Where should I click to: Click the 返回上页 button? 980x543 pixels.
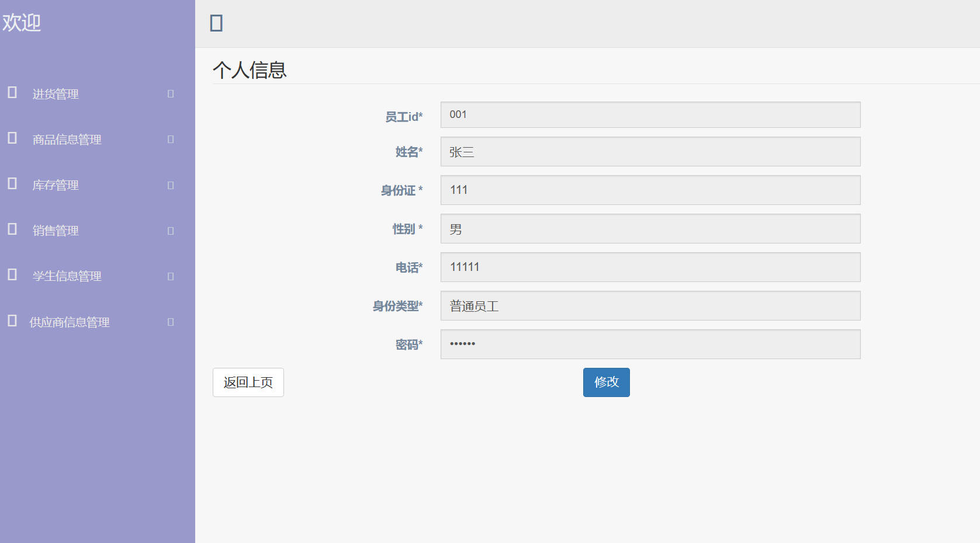[248, 382]
